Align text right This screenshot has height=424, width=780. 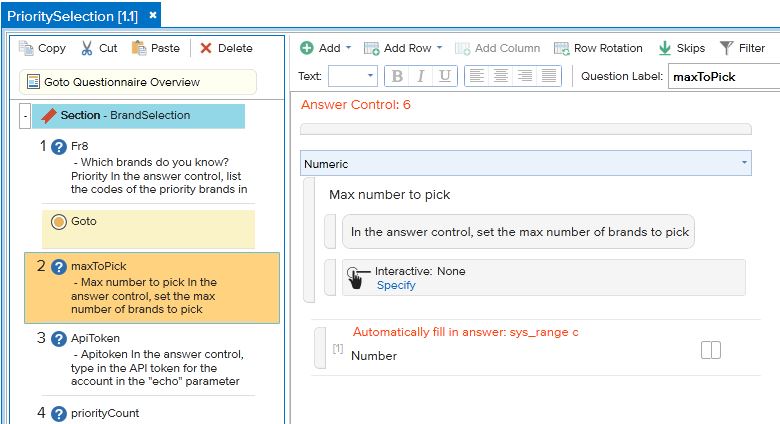tap(524, 76)
